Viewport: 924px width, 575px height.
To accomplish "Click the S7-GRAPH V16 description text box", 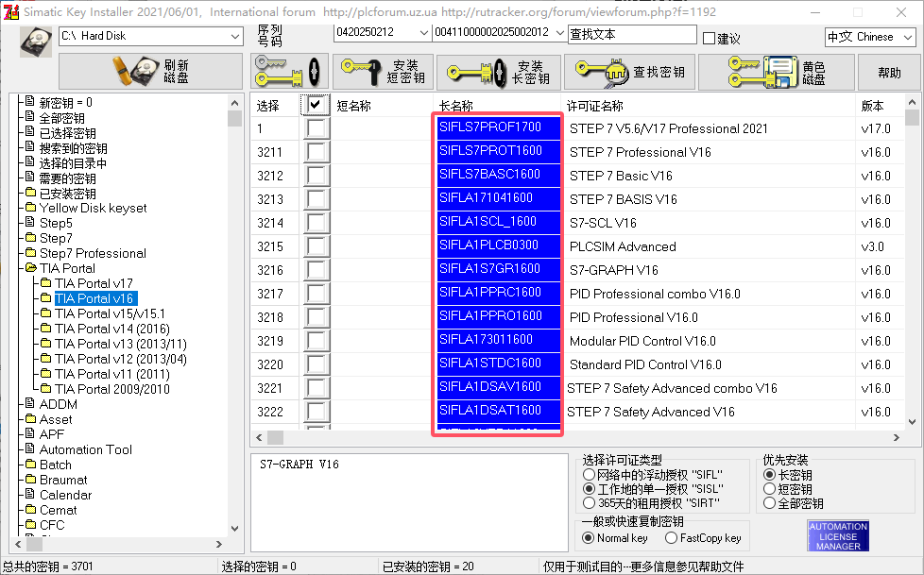I will (409, 502).
